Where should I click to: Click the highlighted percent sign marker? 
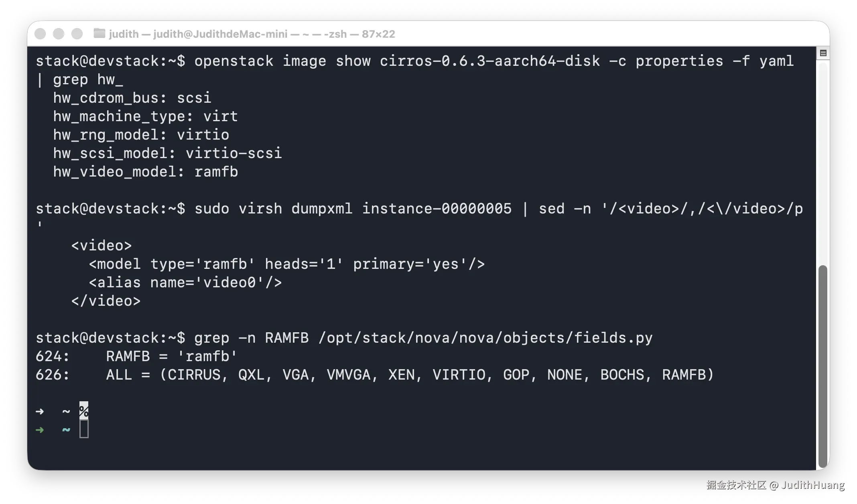point(84,411)
